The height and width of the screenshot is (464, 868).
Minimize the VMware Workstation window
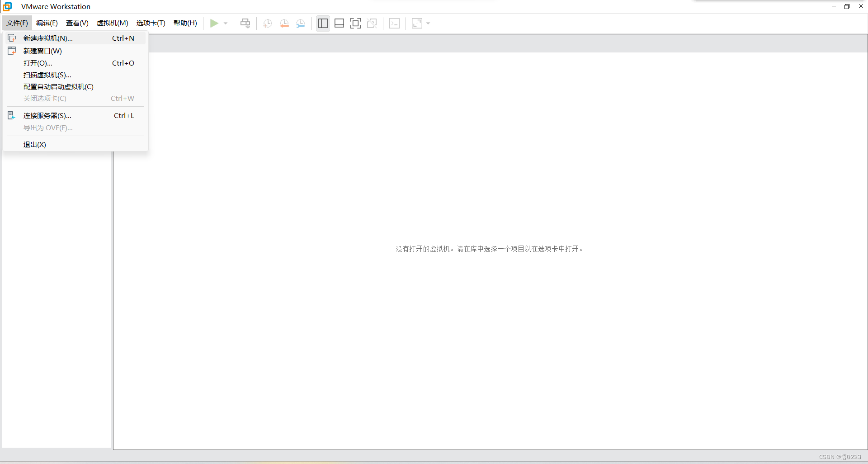tap(834, 6)
